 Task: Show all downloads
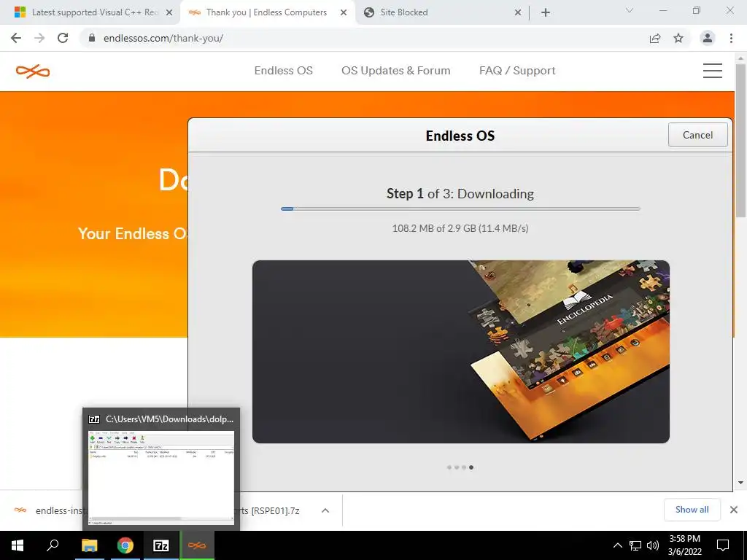pos(692,510)
